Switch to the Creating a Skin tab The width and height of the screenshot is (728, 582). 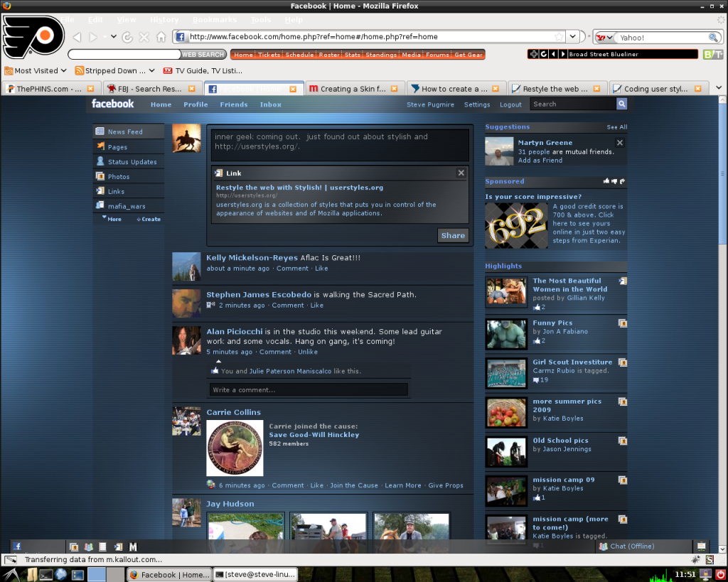353,89
